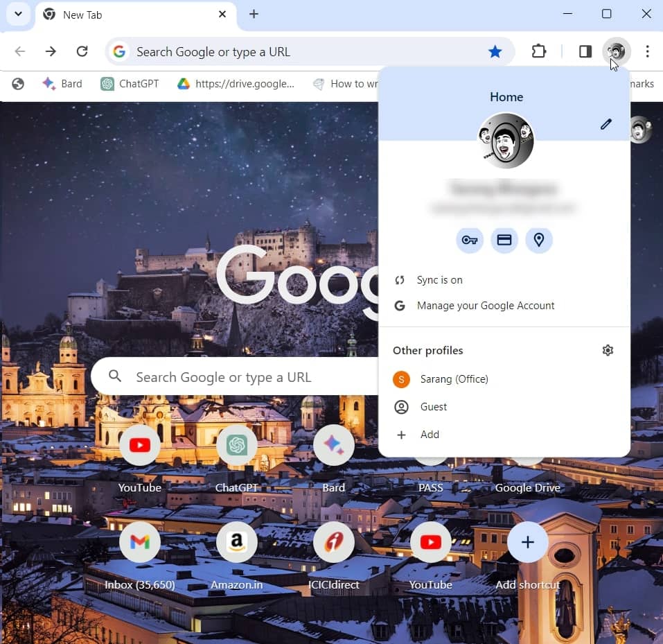
Task: Open the passwords manager key icon
Action: [x=470, y=240]
